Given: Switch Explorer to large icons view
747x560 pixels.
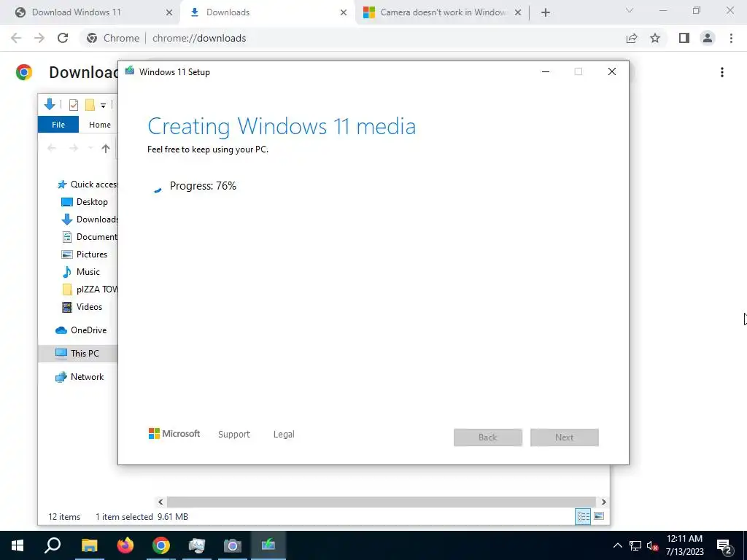Looking at the screenshot, I should tap(599, 516).
